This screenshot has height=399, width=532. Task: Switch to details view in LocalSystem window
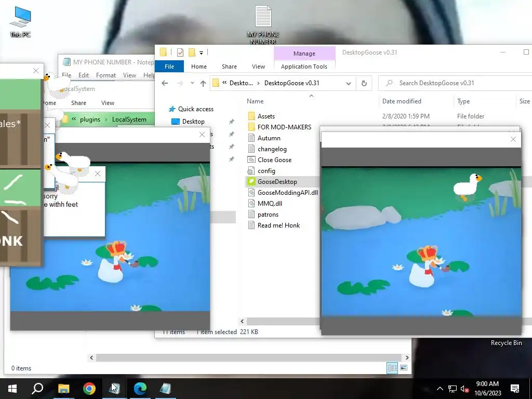coord(393,368)
